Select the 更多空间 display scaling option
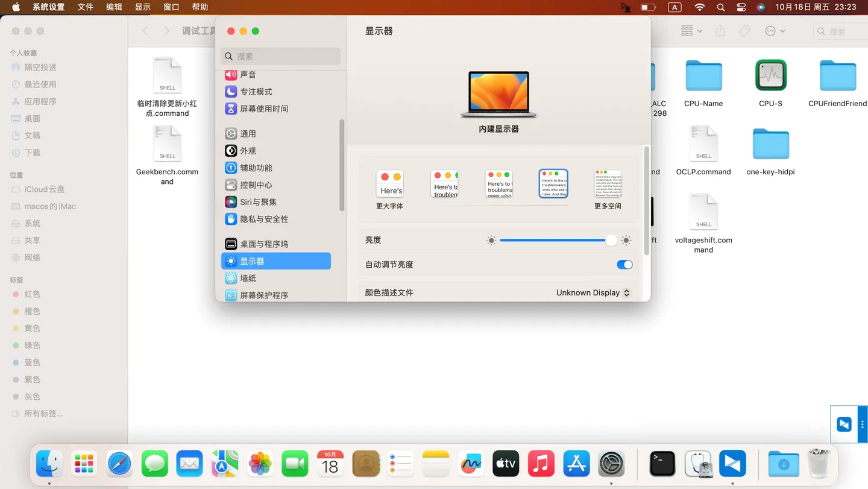868x489 pixels. point(607,183)
